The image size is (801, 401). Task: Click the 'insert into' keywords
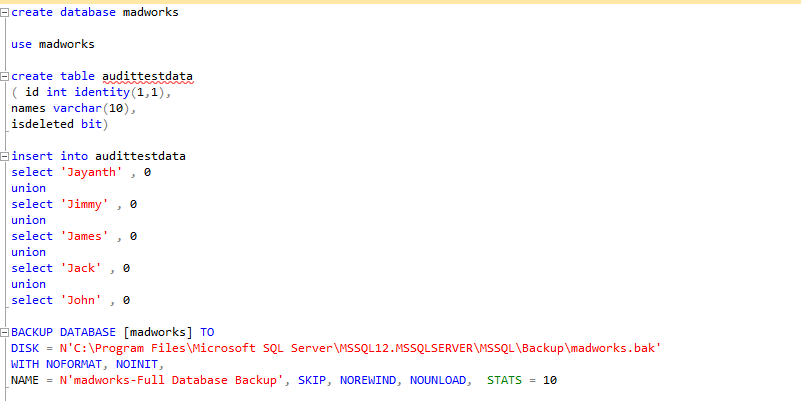point(50,156)
